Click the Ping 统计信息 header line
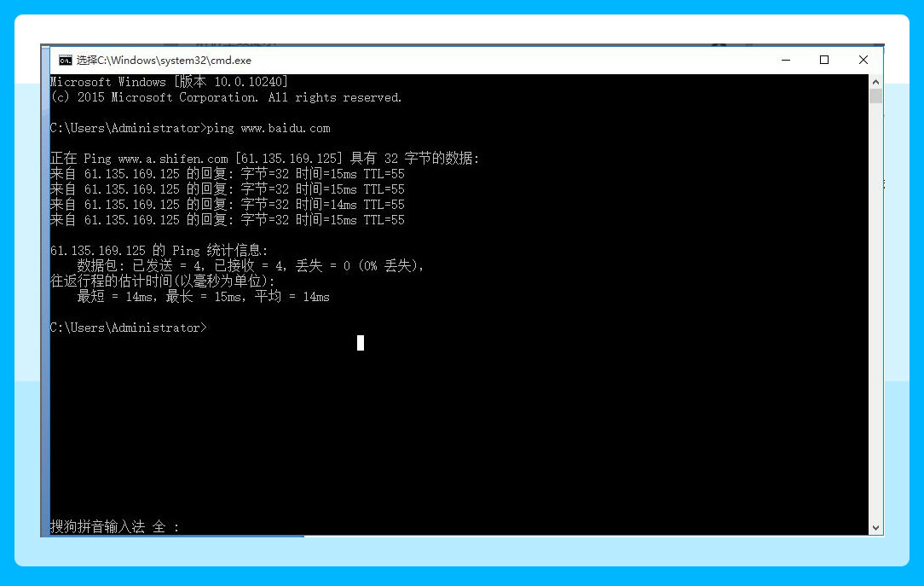Image resolution: width=924 pixels, height=586 pixels. coord(159,251)
